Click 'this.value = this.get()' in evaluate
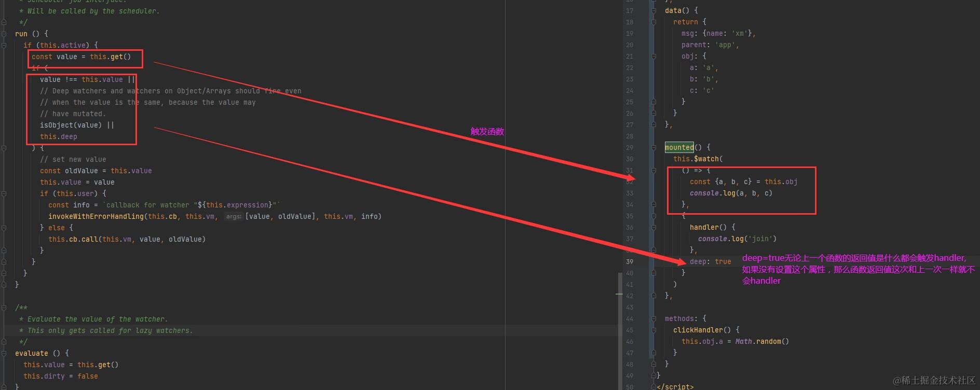980x390 pixels. coord(71,365)
